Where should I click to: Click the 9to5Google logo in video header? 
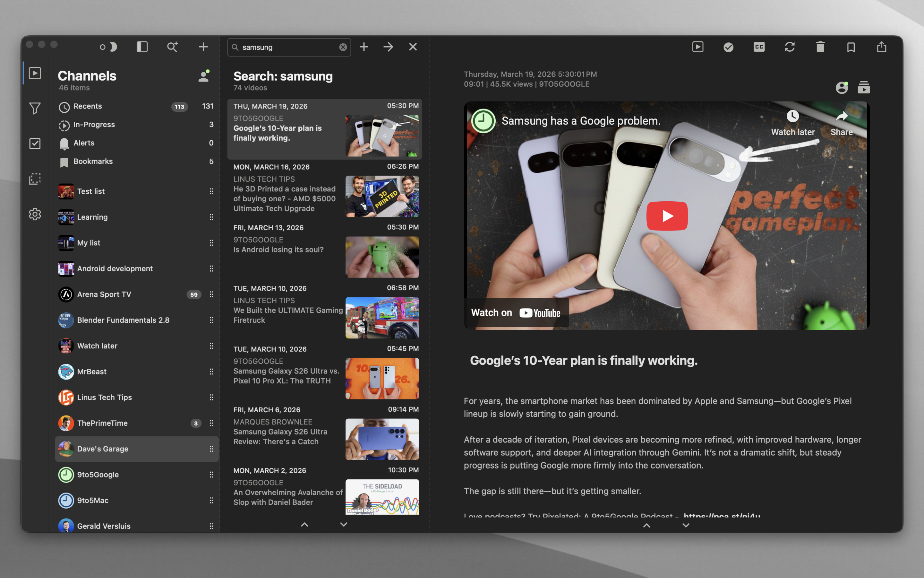point(483,120)
